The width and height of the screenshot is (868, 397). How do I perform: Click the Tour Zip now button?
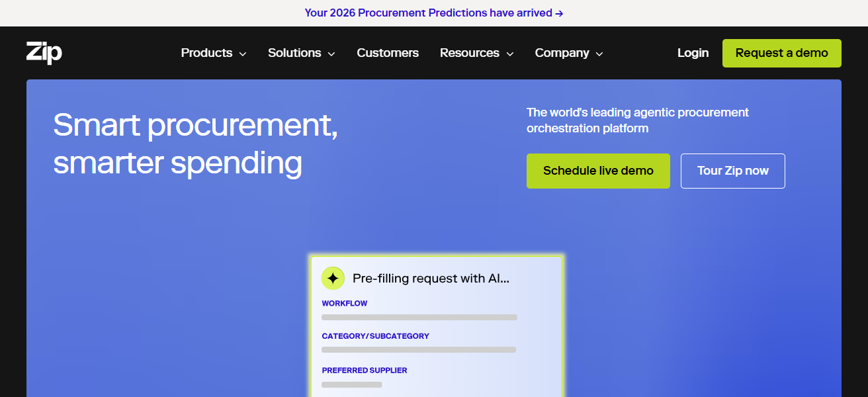pos(732,171)
